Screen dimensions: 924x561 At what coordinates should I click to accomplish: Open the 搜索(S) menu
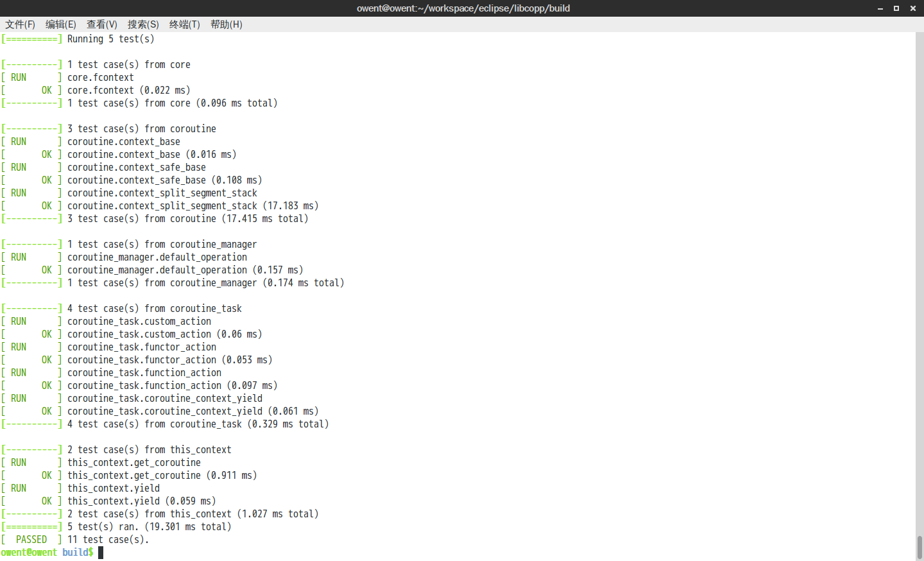coord(142,24)
